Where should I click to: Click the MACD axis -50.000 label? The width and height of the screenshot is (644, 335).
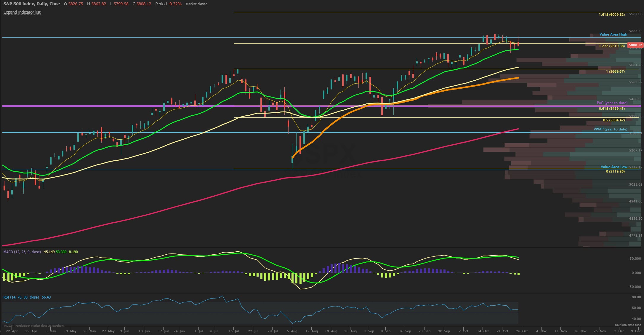click(634, 287)
